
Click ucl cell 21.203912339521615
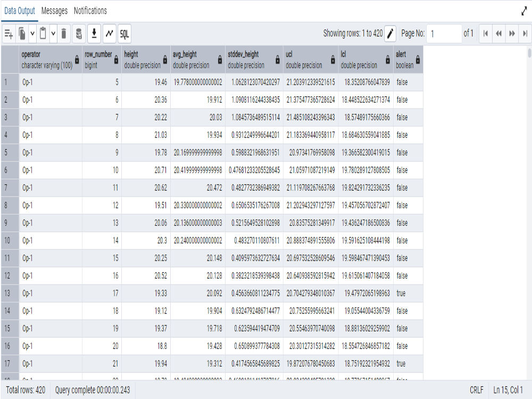(x=311, y=82)
